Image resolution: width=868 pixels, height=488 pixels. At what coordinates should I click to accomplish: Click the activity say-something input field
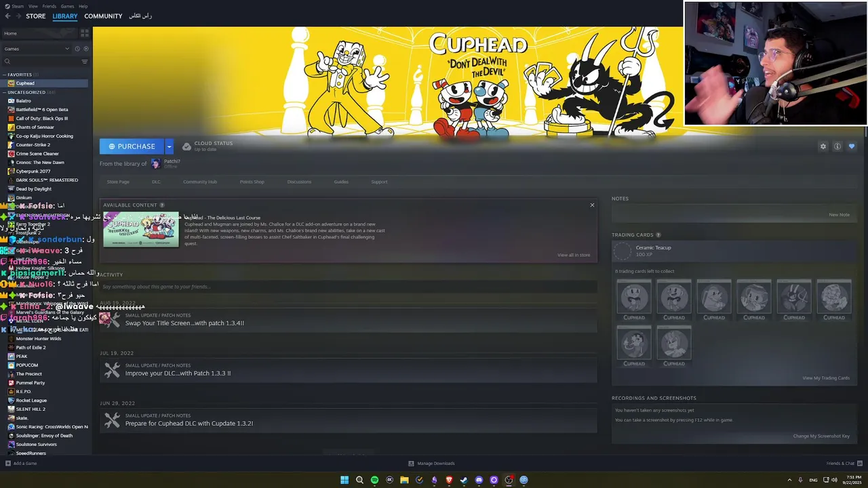pyautogui.click(x=349, y=287)
